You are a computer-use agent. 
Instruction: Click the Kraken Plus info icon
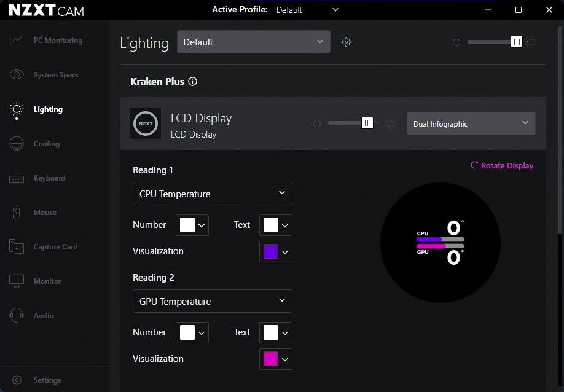point(193,80)
